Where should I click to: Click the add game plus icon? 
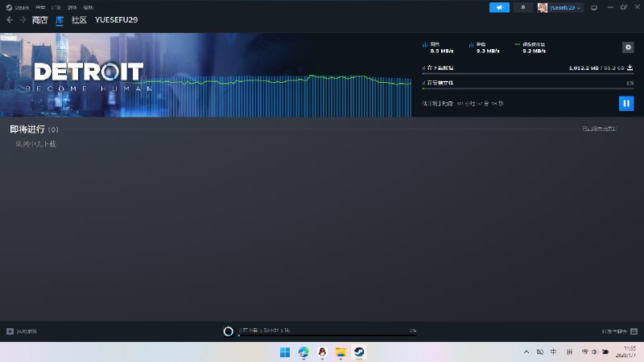[x=10, y=331]
